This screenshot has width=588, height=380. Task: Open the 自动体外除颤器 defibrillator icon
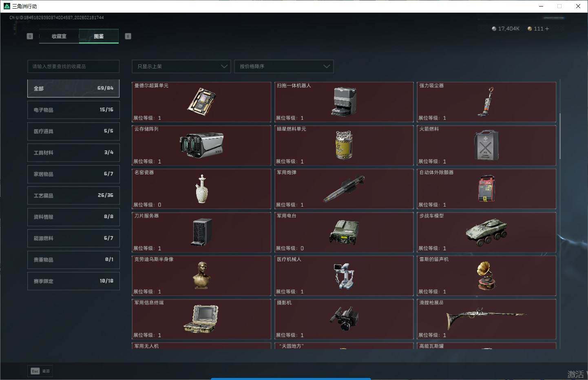[x=486, y=188]
